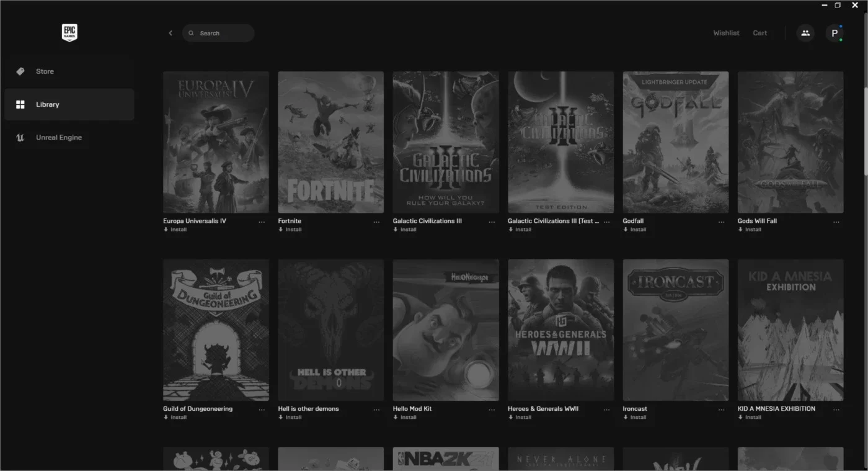Install Heroes & Generals WWII

(520, 418)
